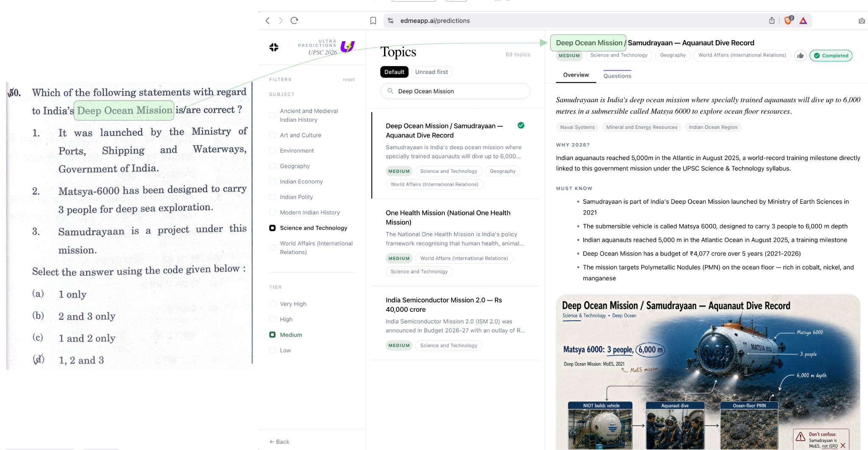Click World Affairs tag in detail header
The image size is (868, 450).
click(742, 55)
